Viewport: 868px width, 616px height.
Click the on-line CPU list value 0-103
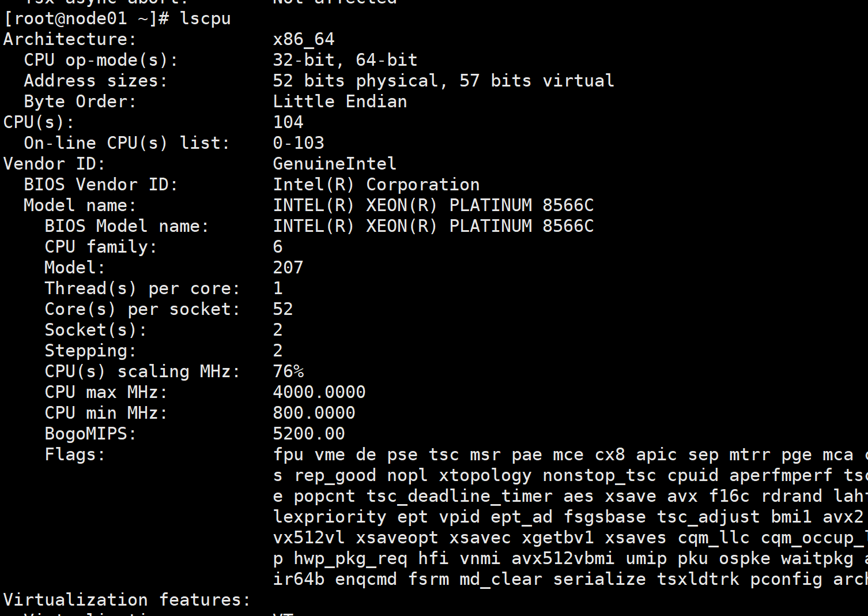coord(298,143)
